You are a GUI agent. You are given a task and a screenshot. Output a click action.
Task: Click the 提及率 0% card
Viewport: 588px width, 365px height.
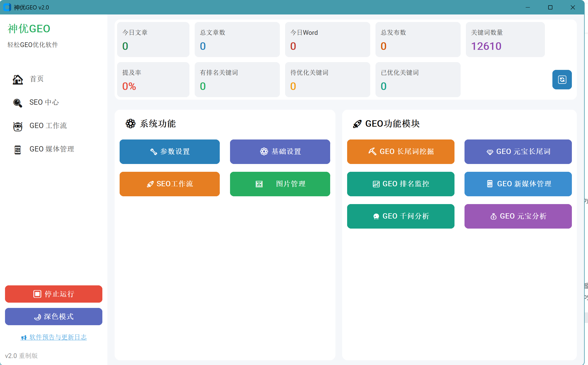click(153, 80)
